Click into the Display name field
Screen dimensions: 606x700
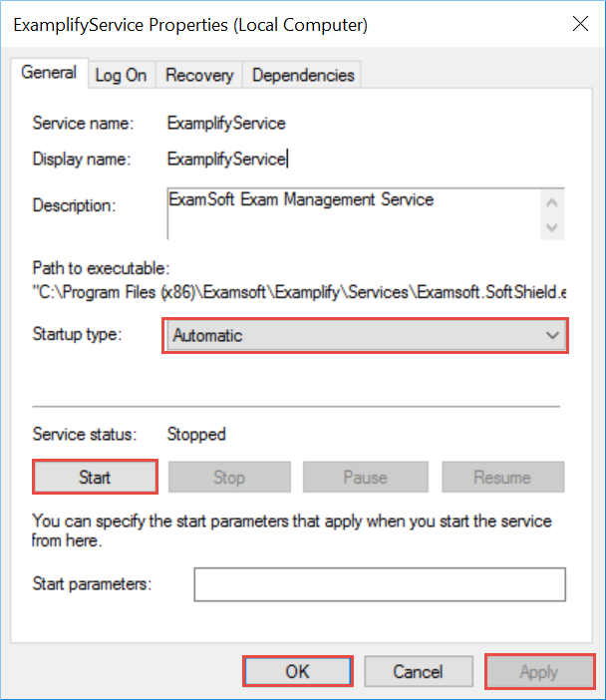click(227, 159)
